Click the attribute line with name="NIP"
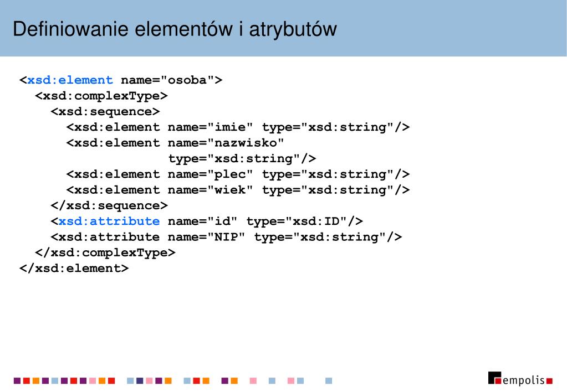The image size is (567, 392). click(x=226, y=237)
